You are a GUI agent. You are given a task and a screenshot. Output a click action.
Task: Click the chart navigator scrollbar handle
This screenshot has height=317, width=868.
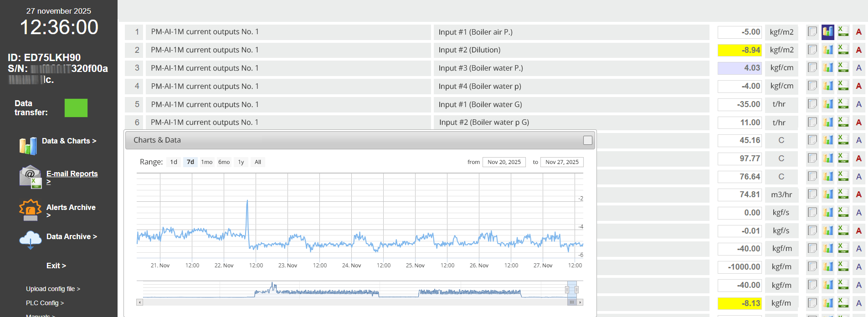click(x=571, y=302)
